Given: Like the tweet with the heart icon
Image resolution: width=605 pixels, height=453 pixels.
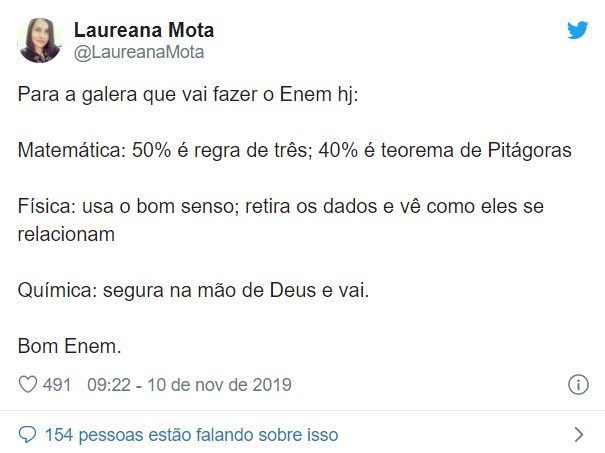Looking at the screenshot, I should pos(28,384).
